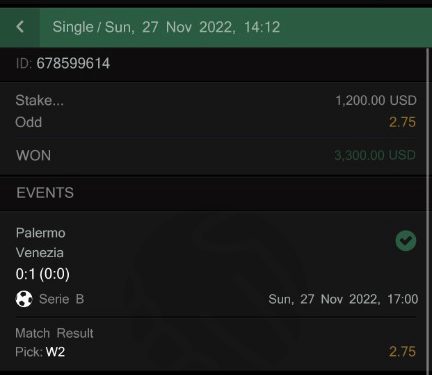Click the 0:1 (0:0) match score
The width and height of the screenshot is (432, 375).
coord(43,274)
